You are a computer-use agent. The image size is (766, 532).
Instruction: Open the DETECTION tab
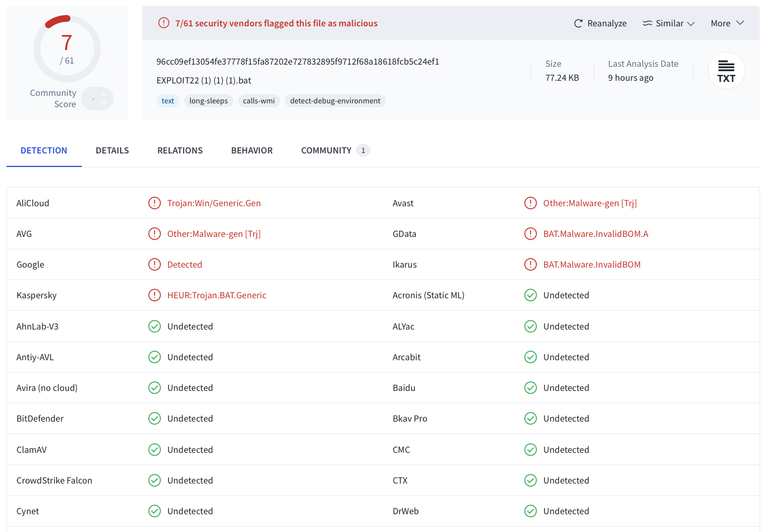[x=44, y=150]
